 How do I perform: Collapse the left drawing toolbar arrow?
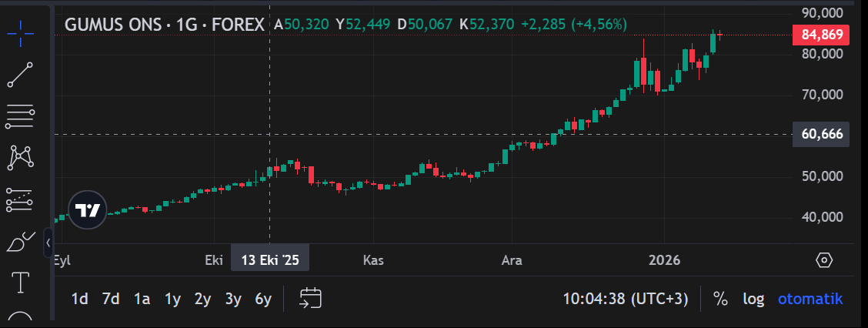click(x=48, y=243)
